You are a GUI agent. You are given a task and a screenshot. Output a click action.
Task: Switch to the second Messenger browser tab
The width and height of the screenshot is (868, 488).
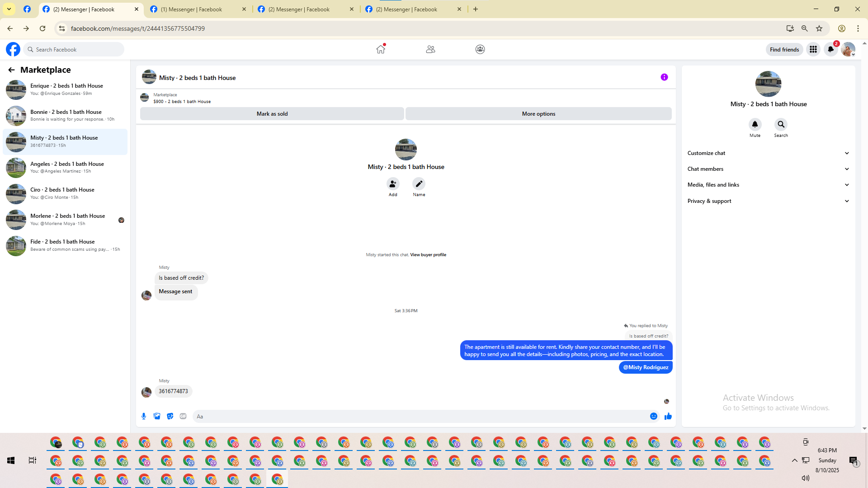[x=191, y=9]
